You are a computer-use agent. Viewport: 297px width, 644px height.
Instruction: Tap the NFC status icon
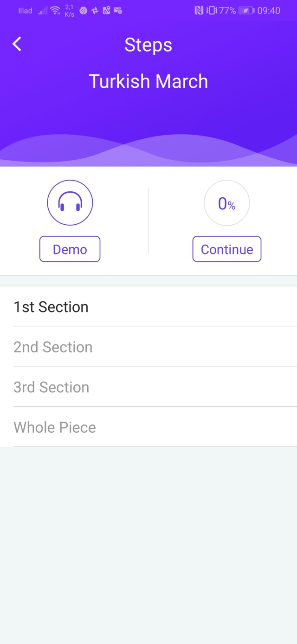click(x=199, y=10)
